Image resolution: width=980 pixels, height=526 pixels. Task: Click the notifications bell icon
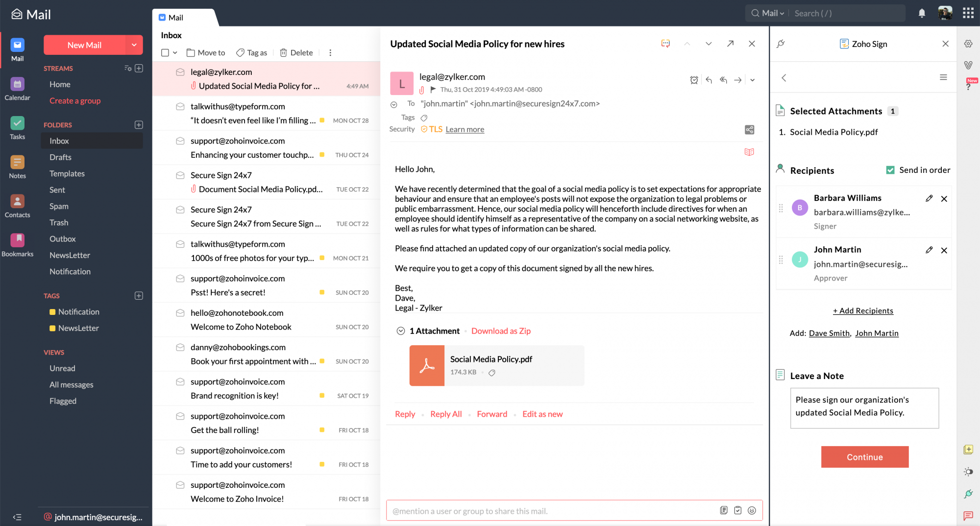tap(922, 13)
